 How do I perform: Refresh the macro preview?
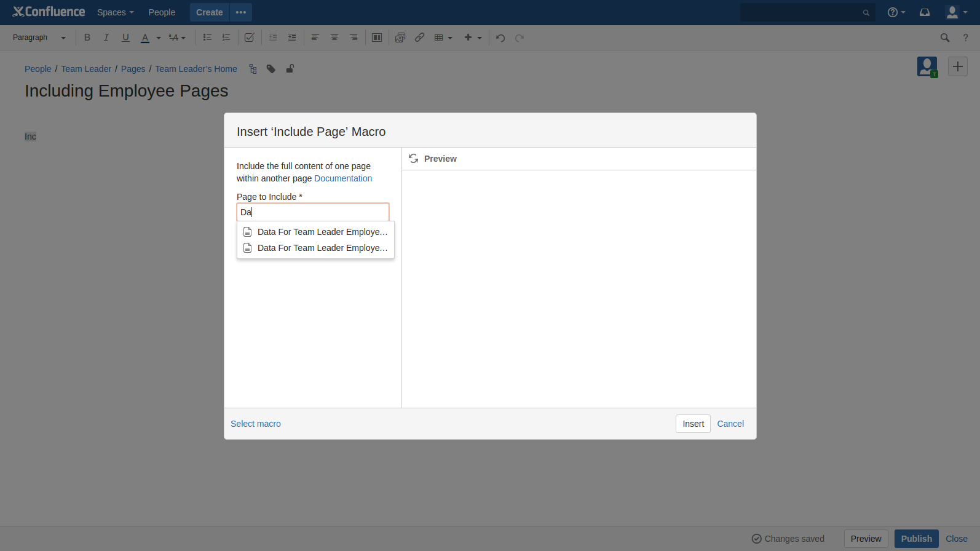(x=414, y=159)
